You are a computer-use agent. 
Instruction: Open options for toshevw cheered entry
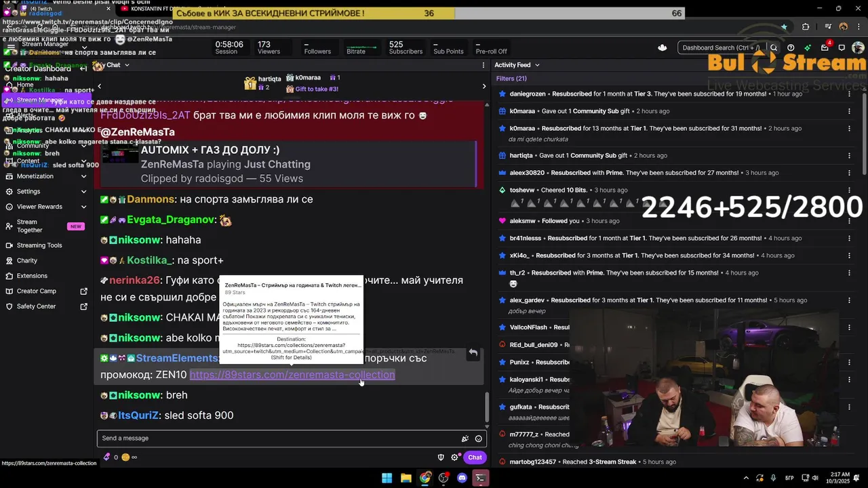click(x=849, y=190)
